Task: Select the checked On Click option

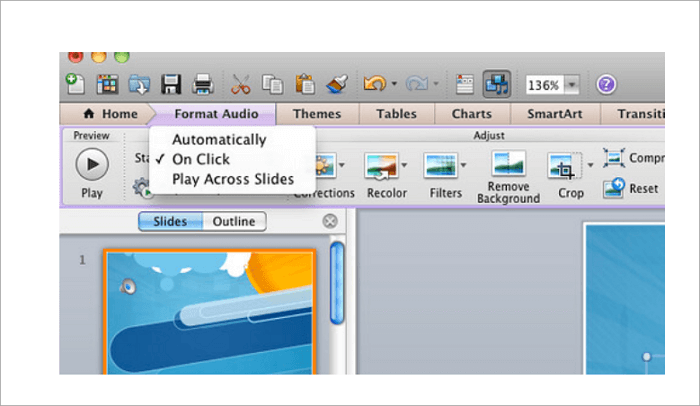Action: pyautogui.click(x=200, y=159)
